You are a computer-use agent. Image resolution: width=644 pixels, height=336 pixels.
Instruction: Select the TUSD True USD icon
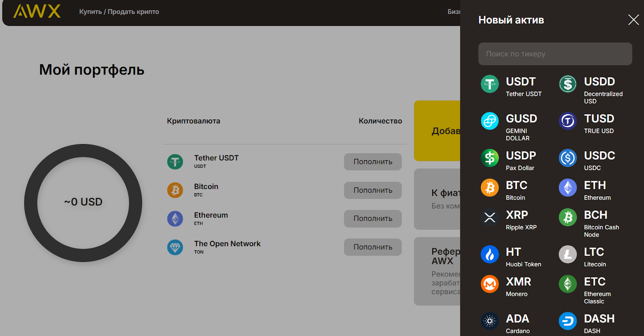(568, 121)
